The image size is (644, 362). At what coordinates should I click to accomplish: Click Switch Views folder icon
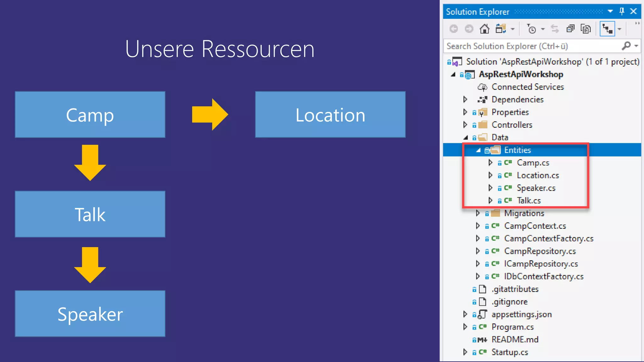501,29
